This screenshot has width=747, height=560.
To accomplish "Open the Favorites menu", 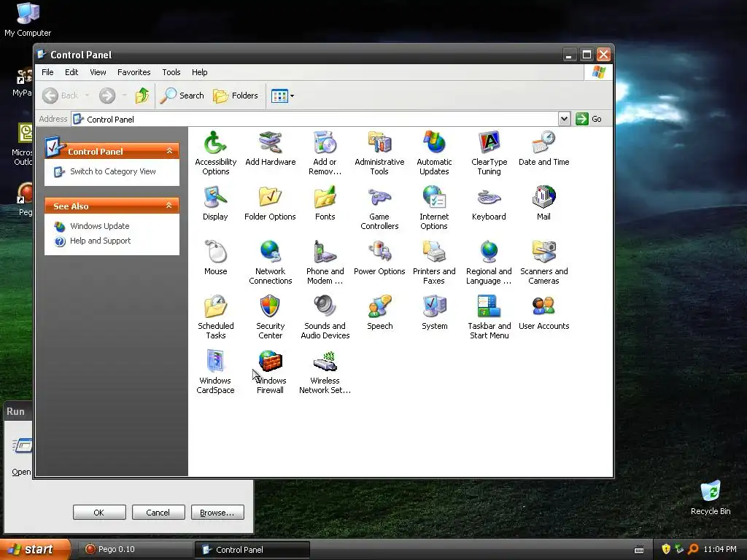I will (134, 72).
